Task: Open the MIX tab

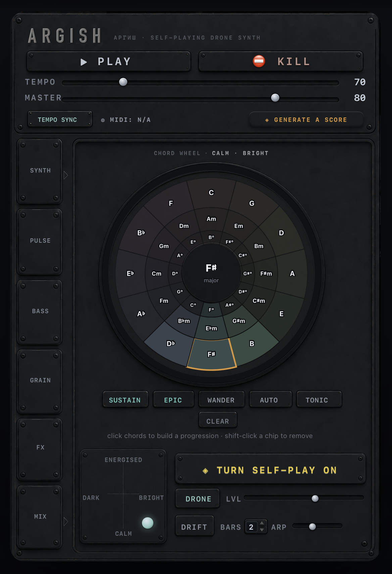Action: pyautogui.click(x=40, y=517)
